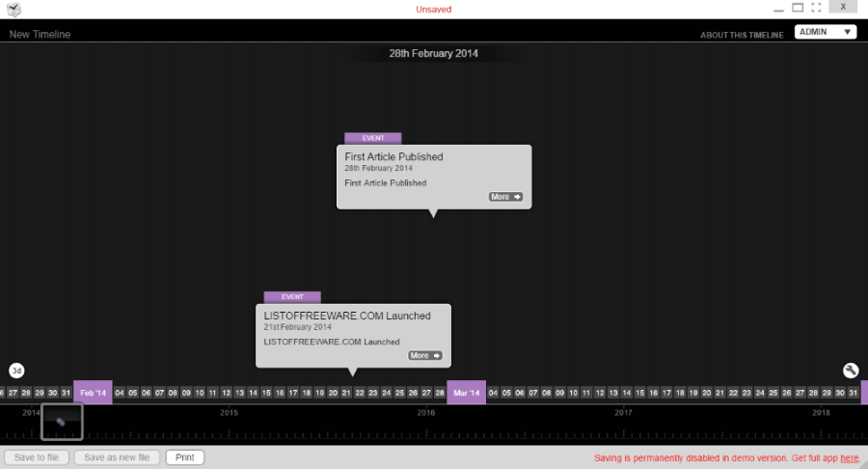Click day 21 in the February date strip
This screenshot has height=469, width=868.
346,393
